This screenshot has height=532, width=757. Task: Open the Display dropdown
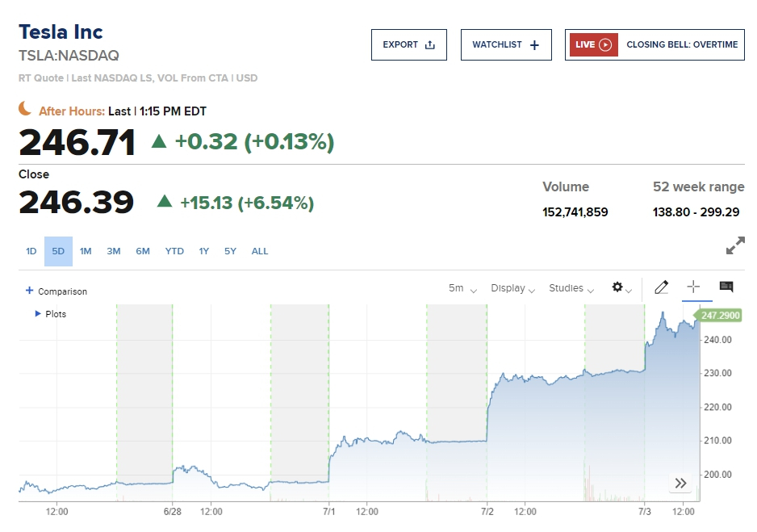(512, 288)
